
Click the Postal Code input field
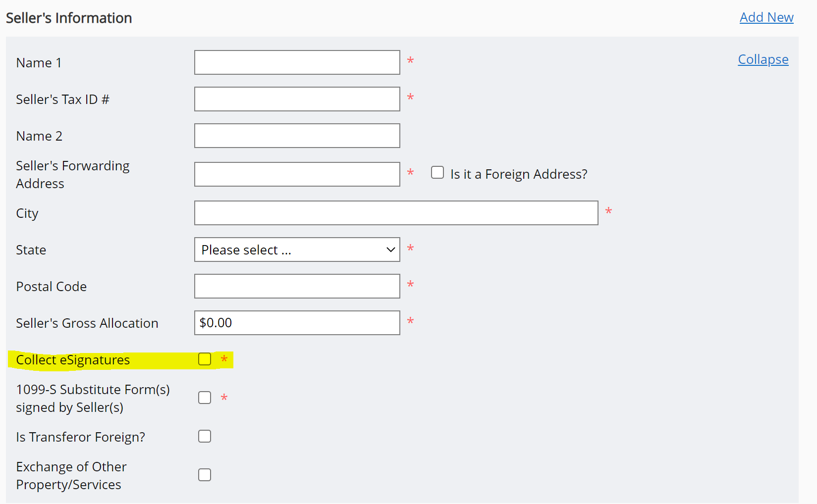tap(297, 286)
